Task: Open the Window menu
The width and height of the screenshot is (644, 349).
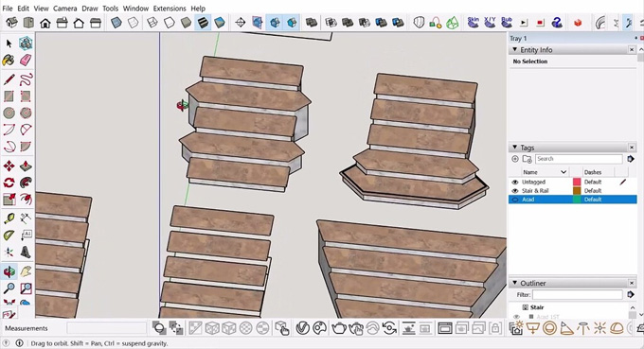Action: coord(135,9)
